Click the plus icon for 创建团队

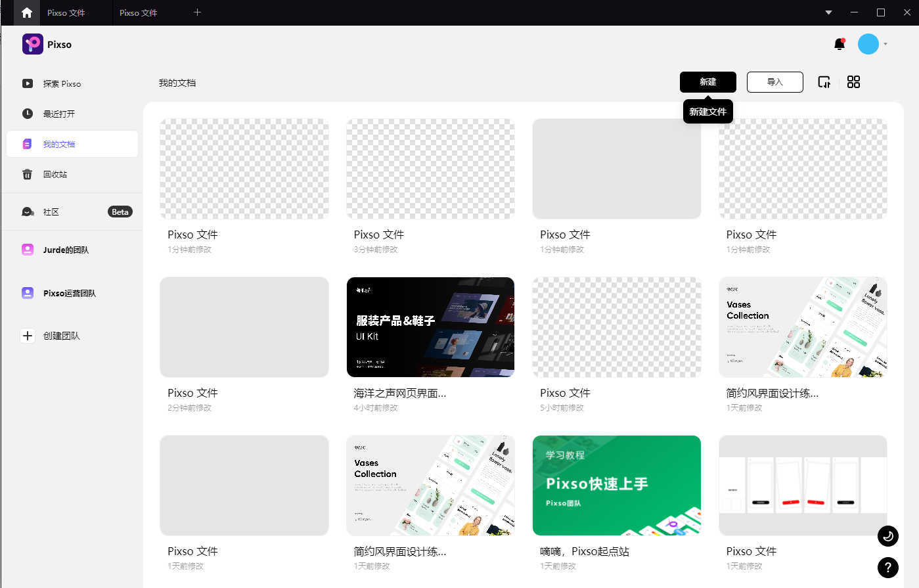coord(28,336)
